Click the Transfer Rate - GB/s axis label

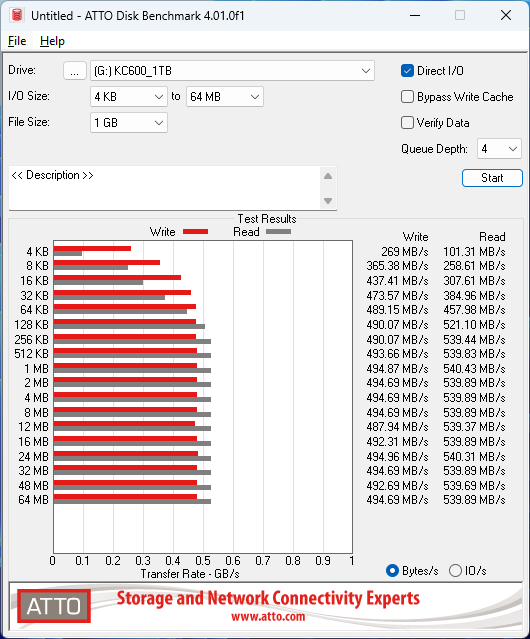tap(190, 574)
